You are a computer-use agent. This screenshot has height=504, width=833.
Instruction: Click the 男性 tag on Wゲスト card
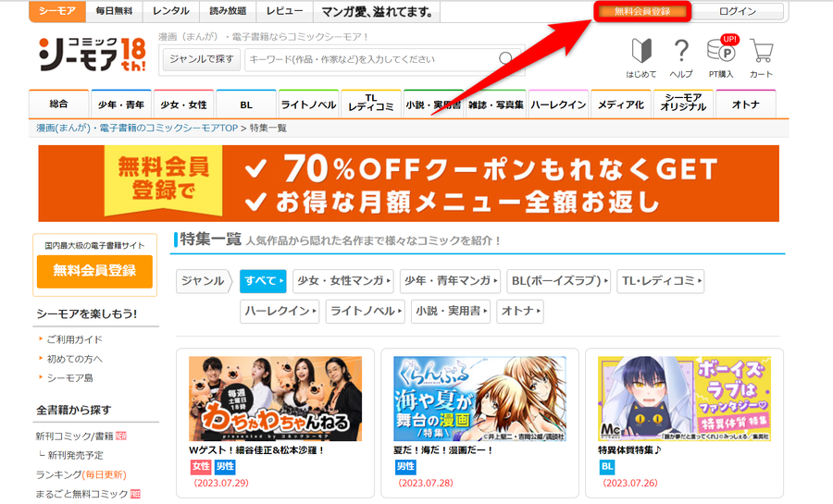point(225,466)
